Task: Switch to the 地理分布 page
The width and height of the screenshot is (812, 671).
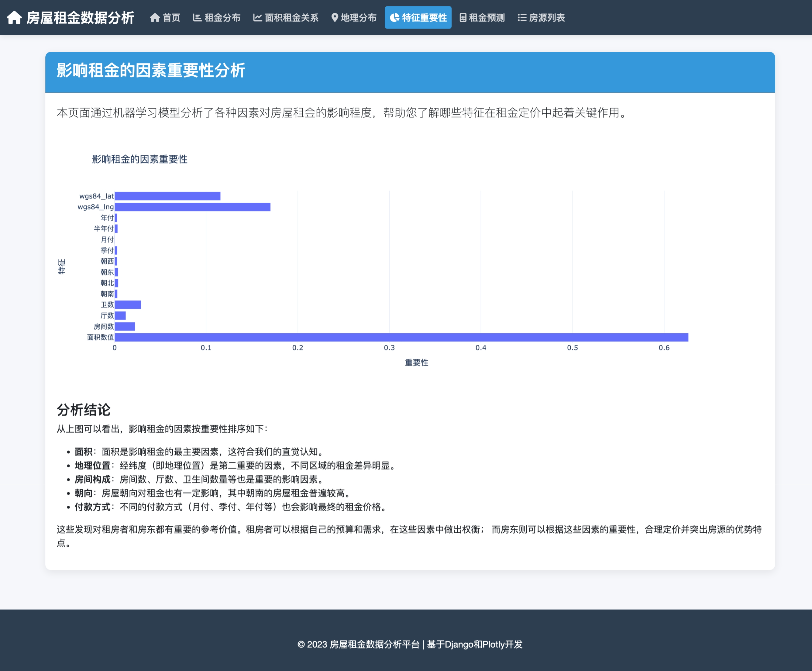Action: coord(358,18)
